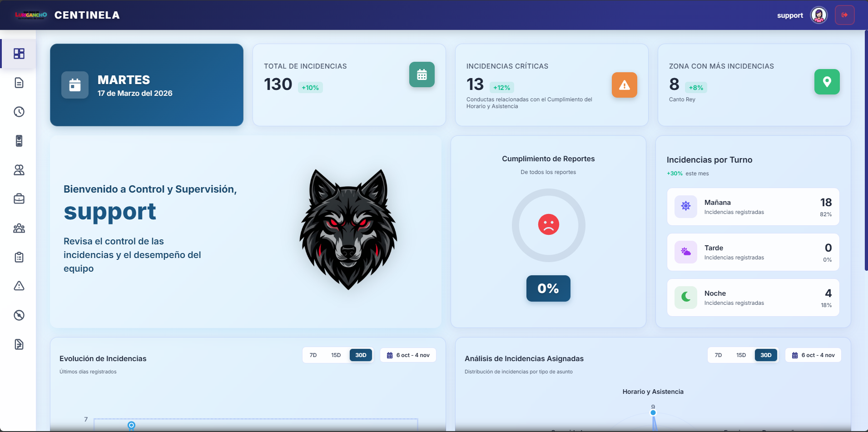This screenshot has height=432, width=868.
Task: Open the clock icon in sidebar
Action: click(x=19, y=112)
